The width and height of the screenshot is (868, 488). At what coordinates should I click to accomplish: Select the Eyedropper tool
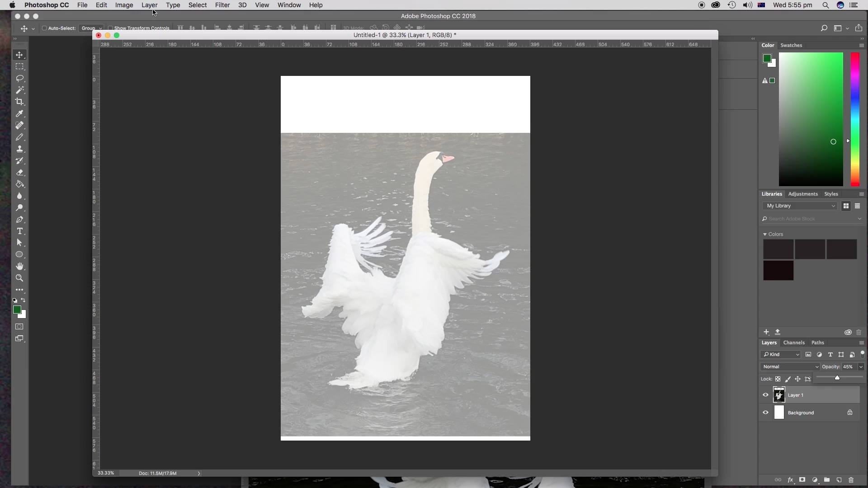(x=19, y=113)
